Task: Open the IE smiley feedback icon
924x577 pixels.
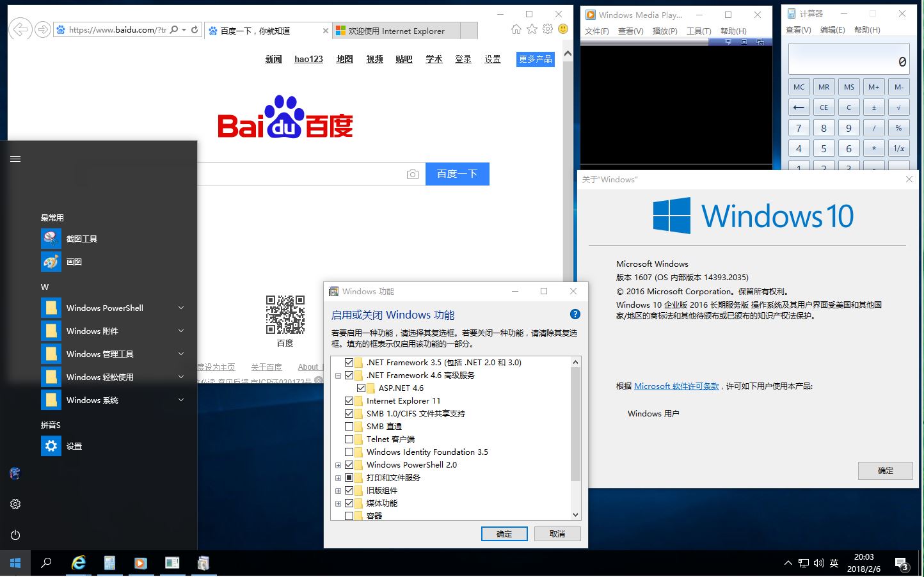Action: (562, 29)
